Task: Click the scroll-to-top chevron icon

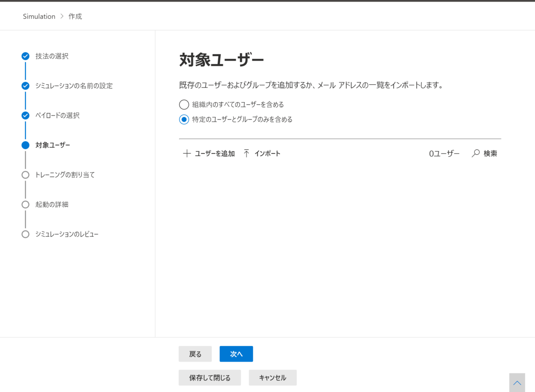Action: [x=517, y=382]
